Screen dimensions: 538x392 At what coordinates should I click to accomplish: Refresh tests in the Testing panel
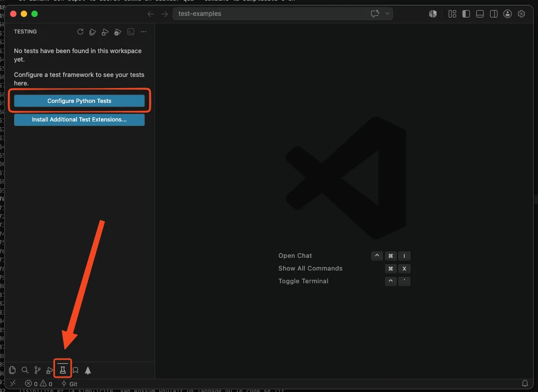[x=80, y=32]
